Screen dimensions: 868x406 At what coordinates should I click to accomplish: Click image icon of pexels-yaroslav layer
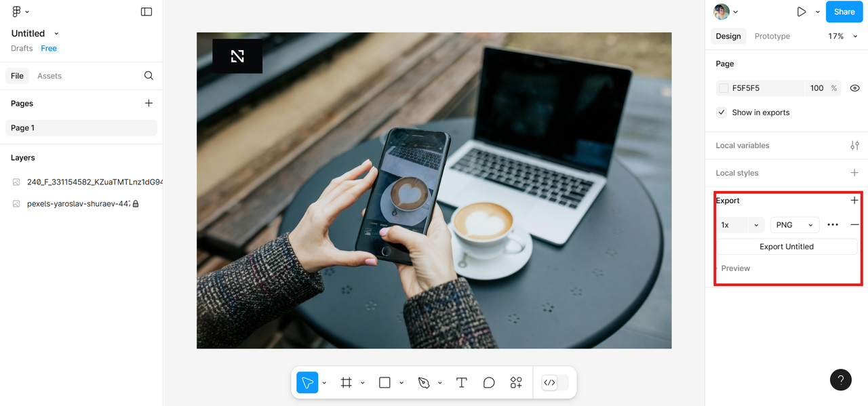click(x=16, y=203)
